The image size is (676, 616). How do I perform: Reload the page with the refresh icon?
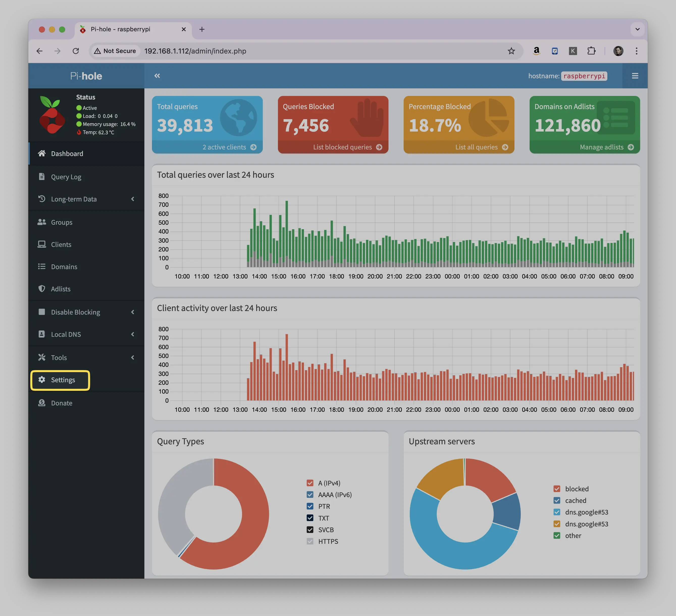(76, 51)
